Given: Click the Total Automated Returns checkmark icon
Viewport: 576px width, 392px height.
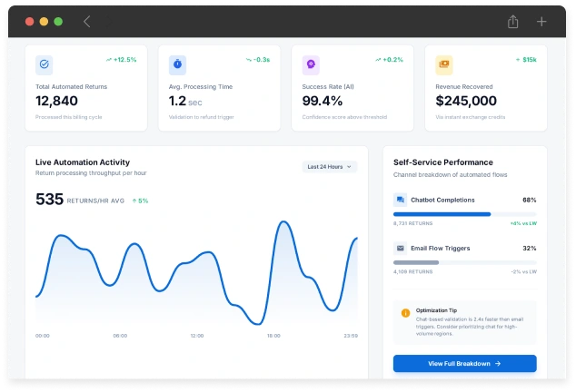Looking at the screenshot, I should coord(45,64).
